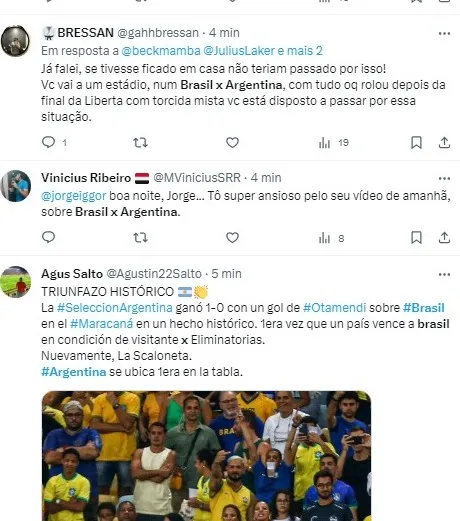Viewport: 460px width, 521px height.
Task: Open more options on BRESSAN's tweet
Action: pyautogui.click(x=444, y=33)
